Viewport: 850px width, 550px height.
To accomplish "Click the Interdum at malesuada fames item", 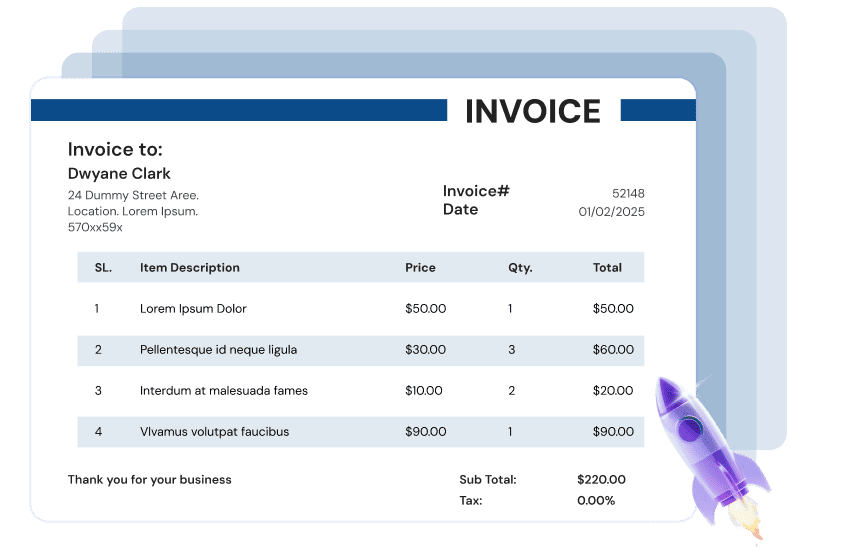I will (x=224, y=391).
